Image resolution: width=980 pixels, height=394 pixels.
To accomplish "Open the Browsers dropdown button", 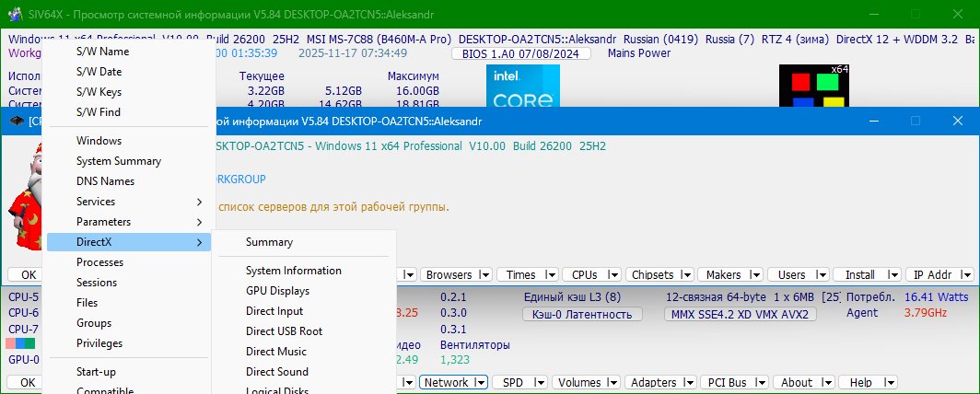I will 455,274.
